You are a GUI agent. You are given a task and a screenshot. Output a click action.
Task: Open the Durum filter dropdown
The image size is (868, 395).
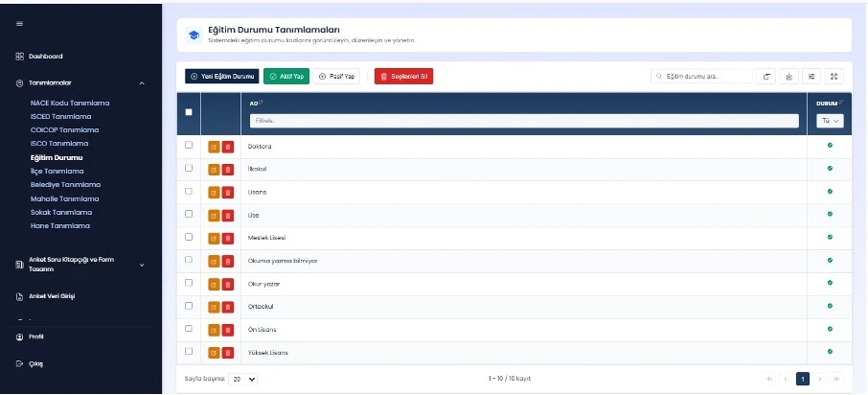coord(829,121)
